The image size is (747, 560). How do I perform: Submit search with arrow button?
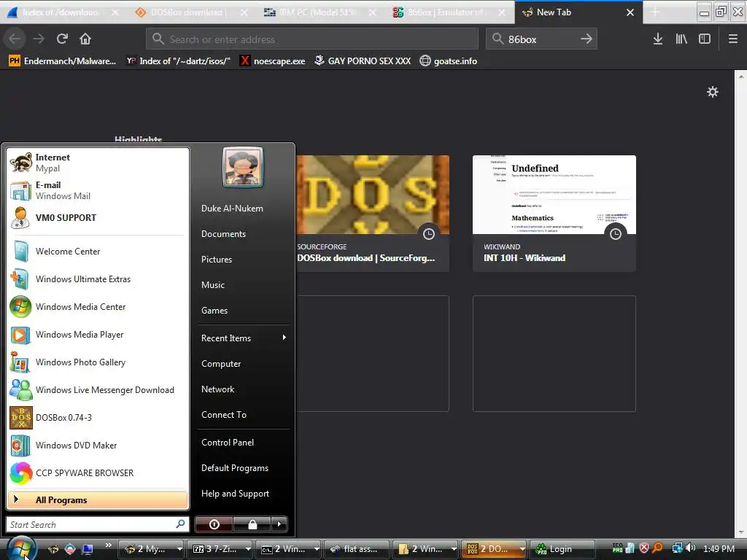(x=587, y=39)
